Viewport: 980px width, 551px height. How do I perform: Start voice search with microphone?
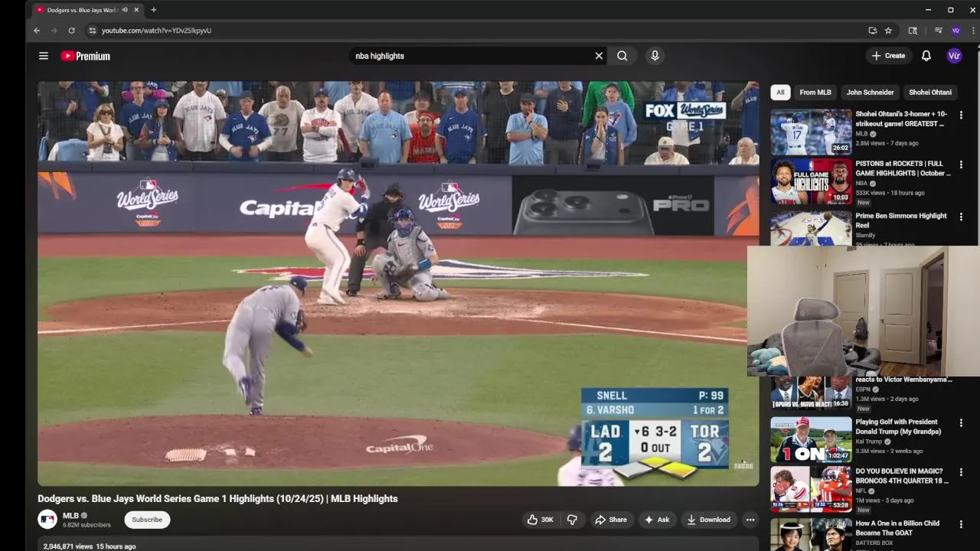click(655, 56)
